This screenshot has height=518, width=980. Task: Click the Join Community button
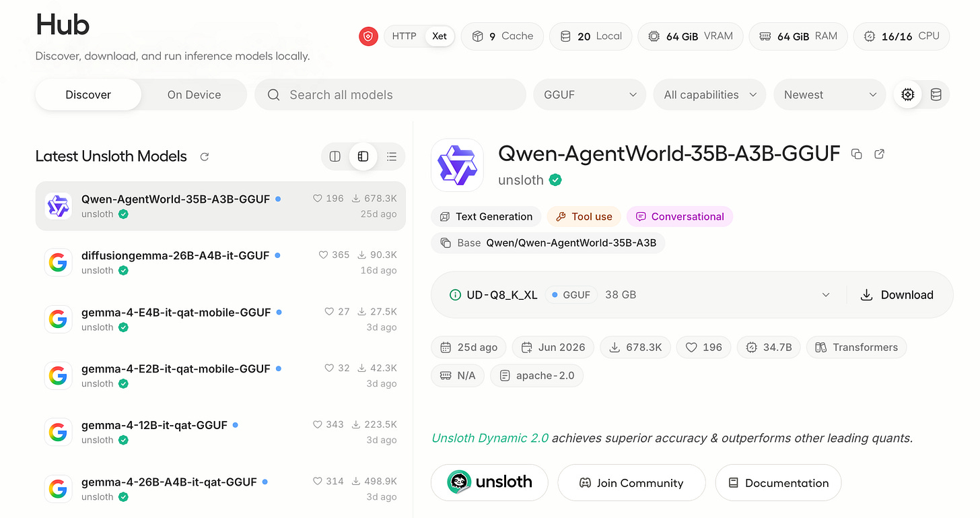631,483
